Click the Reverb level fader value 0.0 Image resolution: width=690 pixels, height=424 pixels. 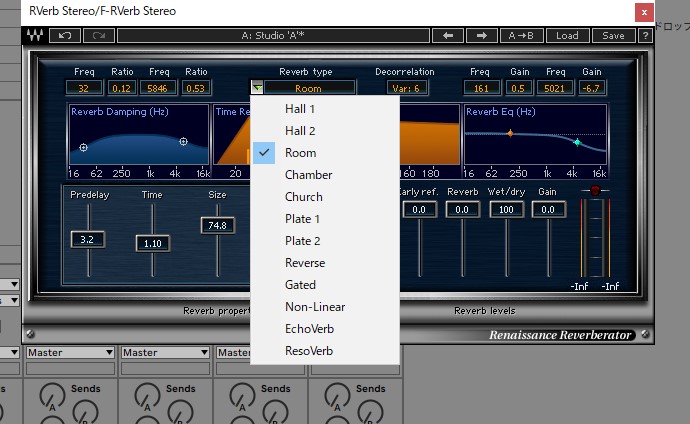(x=462, y=210)
